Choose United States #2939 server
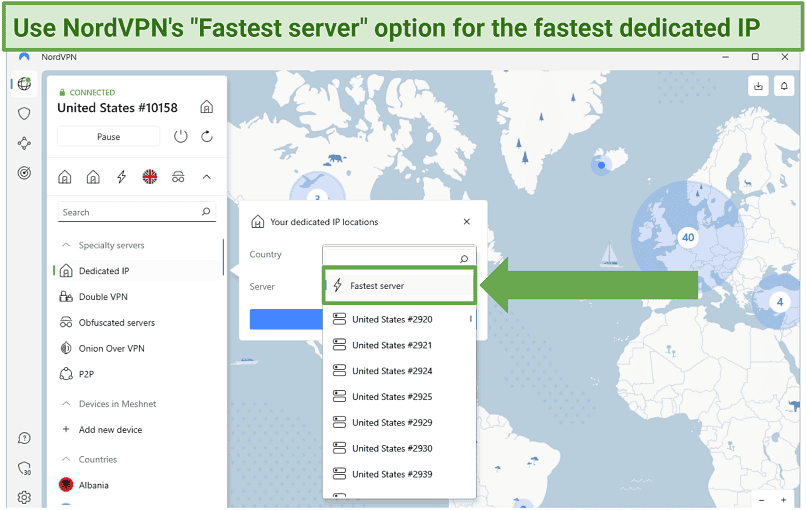The height and width of the screenshot is (510, 806). click(399, 474)
